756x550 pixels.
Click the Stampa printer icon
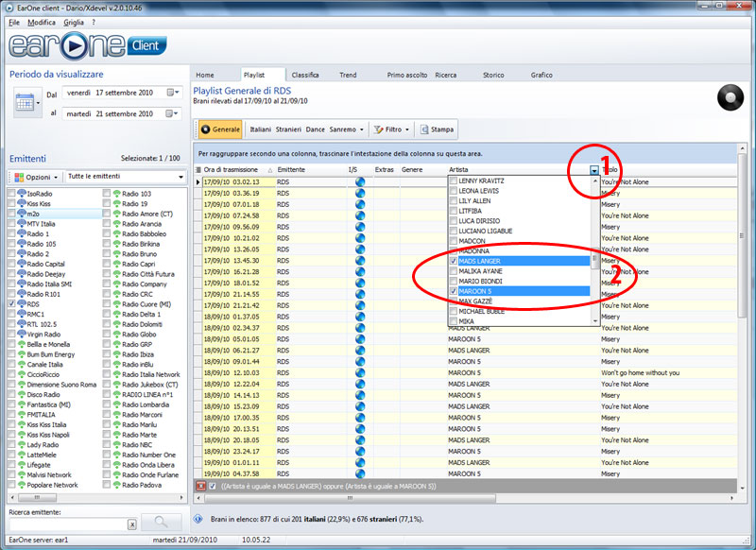pyautogui.click(x=424, y=129)
